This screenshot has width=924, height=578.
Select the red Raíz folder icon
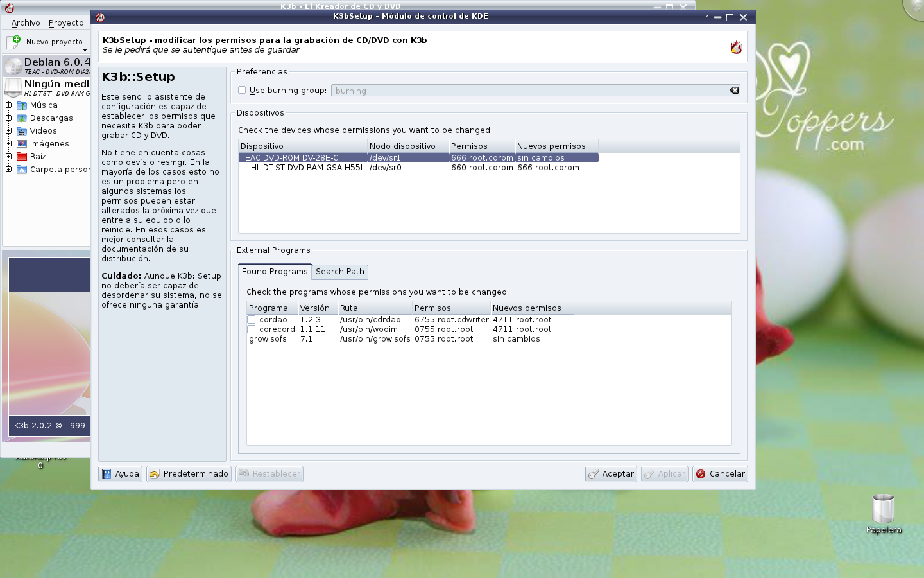tap(22, 157)
